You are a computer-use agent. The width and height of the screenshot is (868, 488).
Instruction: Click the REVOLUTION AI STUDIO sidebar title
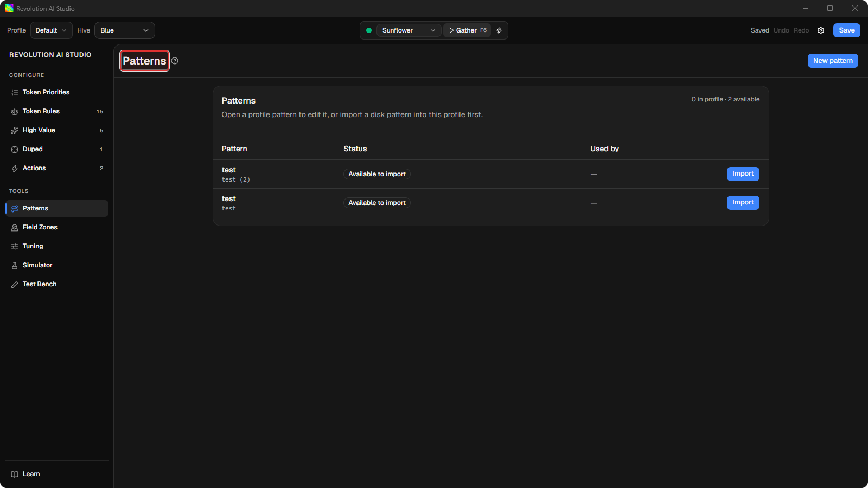point(50,55)
